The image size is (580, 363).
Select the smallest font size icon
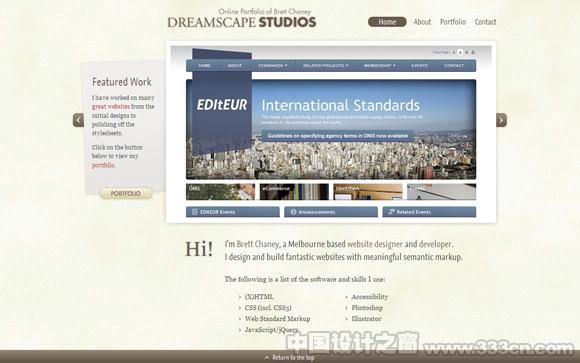[x=454, y=53]
